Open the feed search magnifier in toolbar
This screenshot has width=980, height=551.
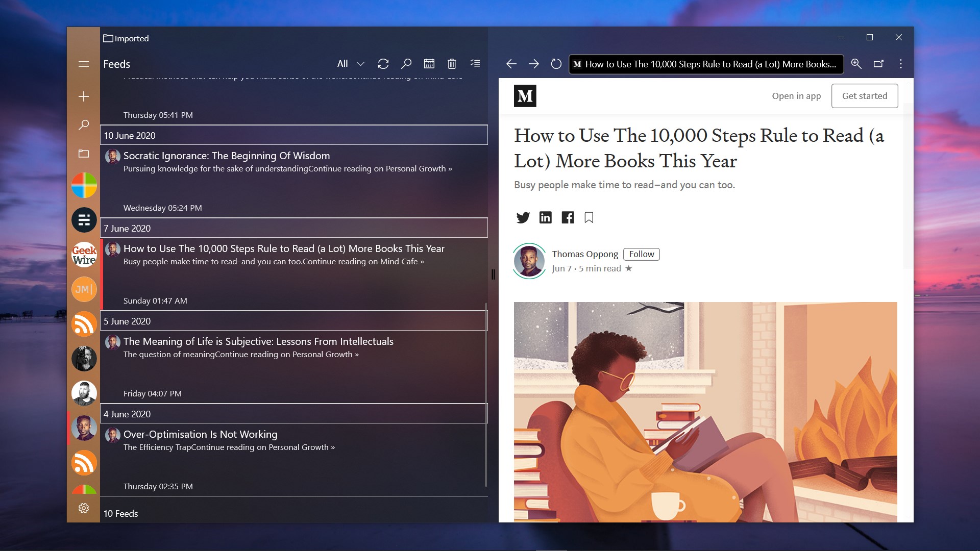coord(406,64)
